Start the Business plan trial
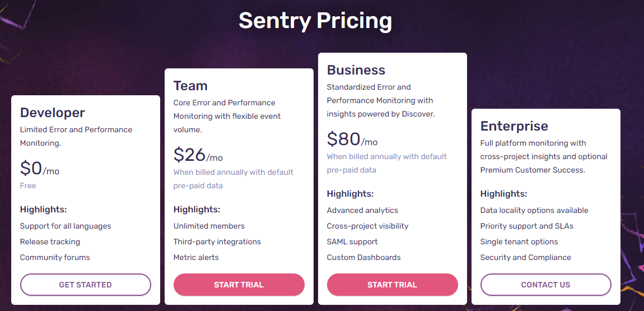The height and width of the screenshot is (311, 644). click(x=392, y=285)
